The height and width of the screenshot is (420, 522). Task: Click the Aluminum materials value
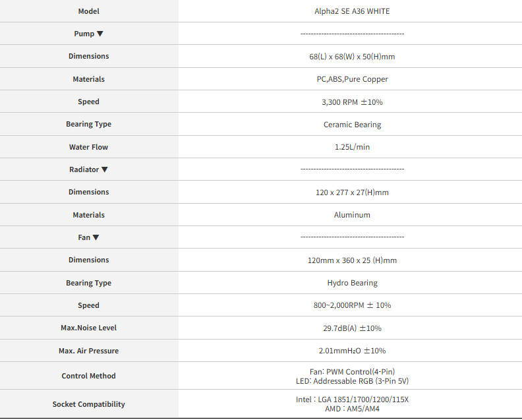[352, 215]
